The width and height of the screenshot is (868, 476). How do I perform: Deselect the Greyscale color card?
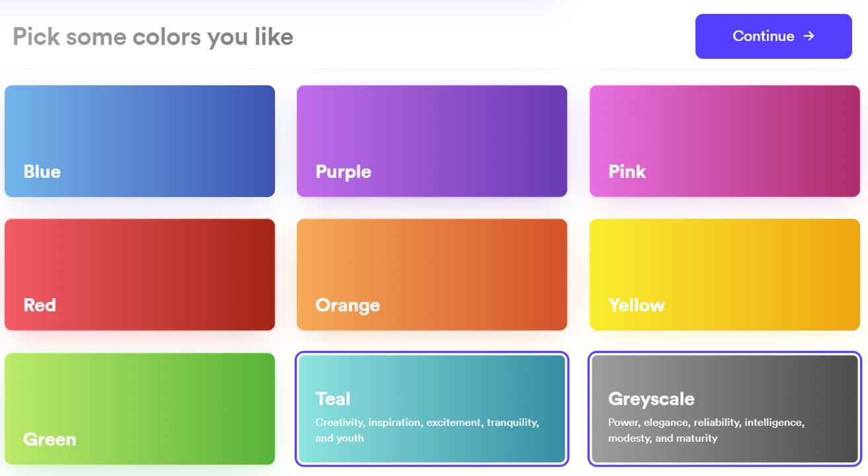pyautogui.click(x=725, y=409)
